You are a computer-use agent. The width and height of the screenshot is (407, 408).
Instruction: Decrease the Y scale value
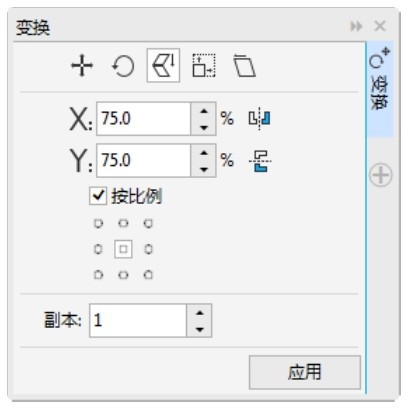click(204, 169)
